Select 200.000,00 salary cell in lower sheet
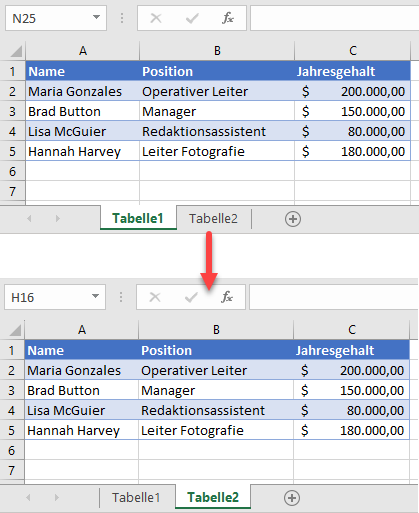Screen dimensions: 419x513 coord(352,370)
